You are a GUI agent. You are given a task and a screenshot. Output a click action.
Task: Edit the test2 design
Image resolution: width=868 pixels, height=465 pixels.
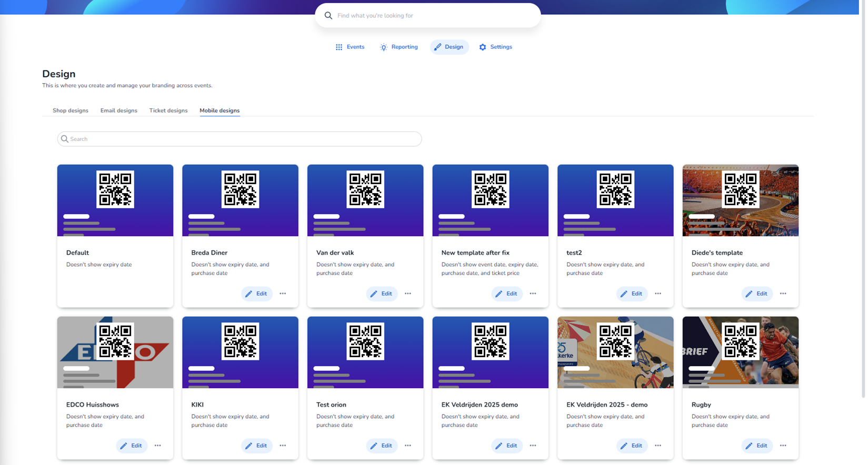point(632,294)
